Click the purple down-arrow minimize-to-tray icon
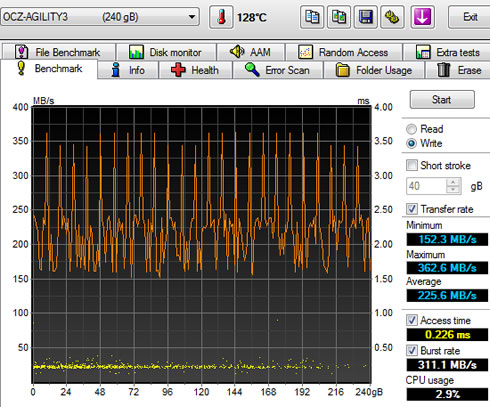490x407 pixels. (x=422, y=17)
